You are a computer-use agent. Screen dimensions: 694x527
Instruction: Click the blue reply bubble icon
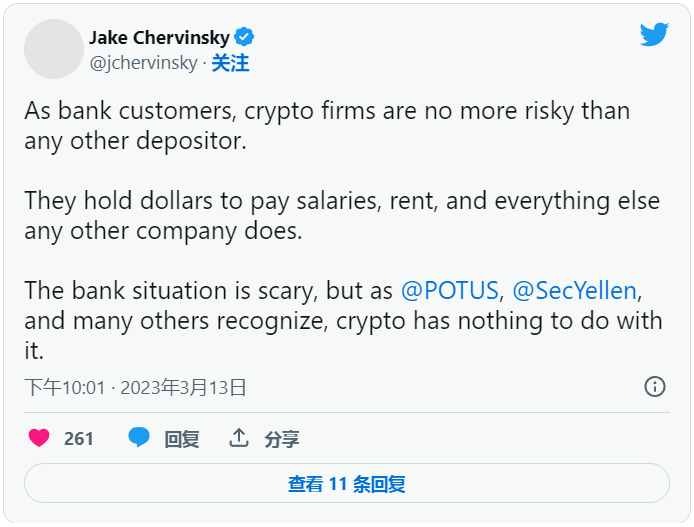tap(139, 438)
